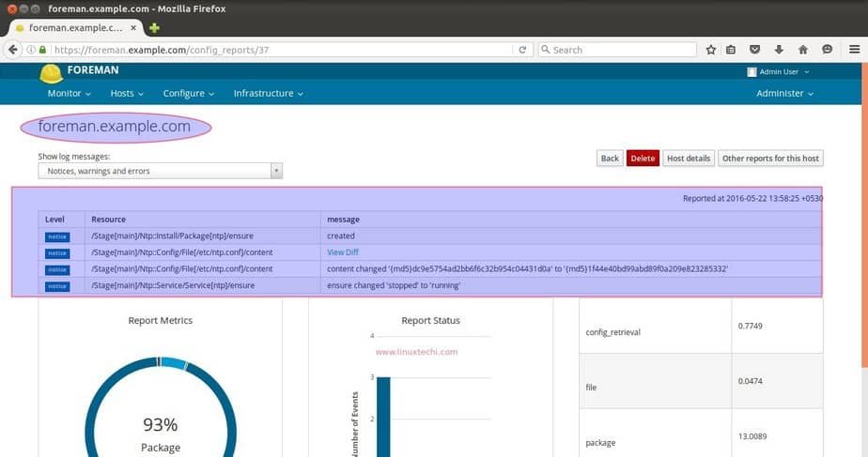Click the file metric label
Screen dimensions: 868x457
[x=591, y=388]
